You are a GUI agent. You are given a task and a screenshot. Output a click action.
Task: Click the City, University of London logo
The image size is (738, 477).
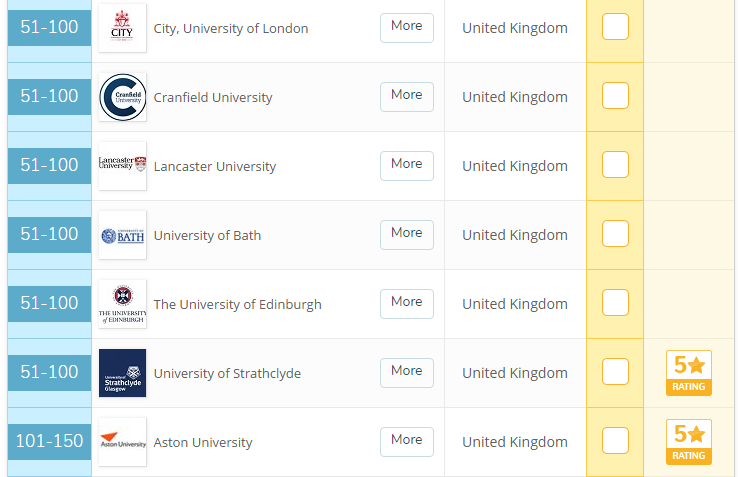tap(122, 28)
